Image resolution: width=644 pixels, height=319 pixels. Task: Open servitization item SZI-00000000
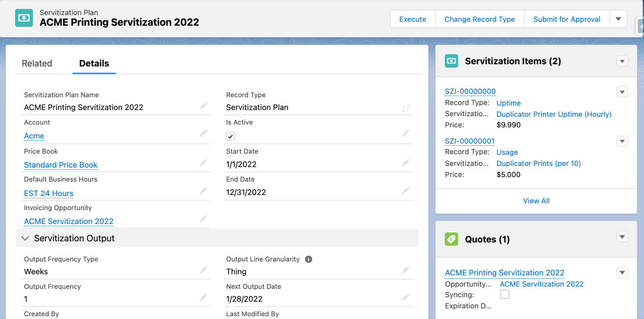coord(470,91)
